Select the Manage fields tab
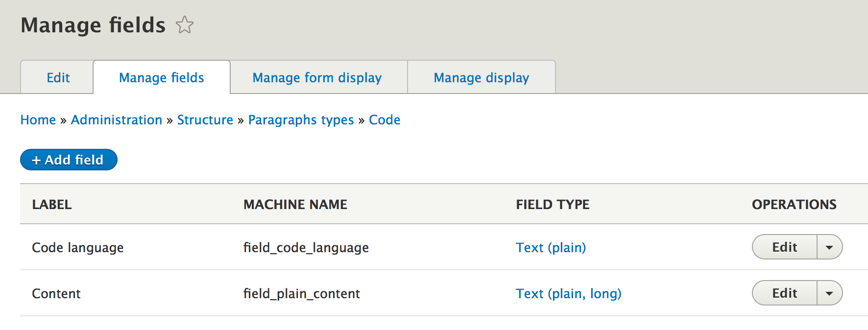The height and width of the screenshot is (330, 868). 162,77
